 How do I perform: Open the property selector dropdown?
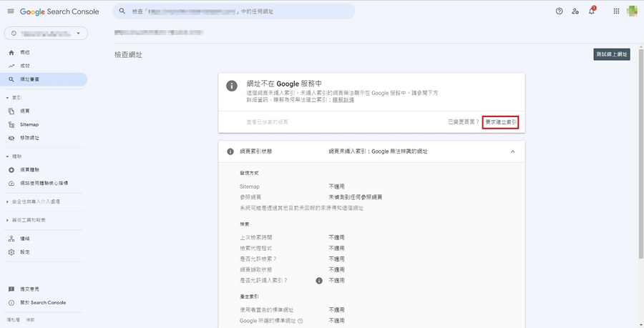tap(46, 33)
